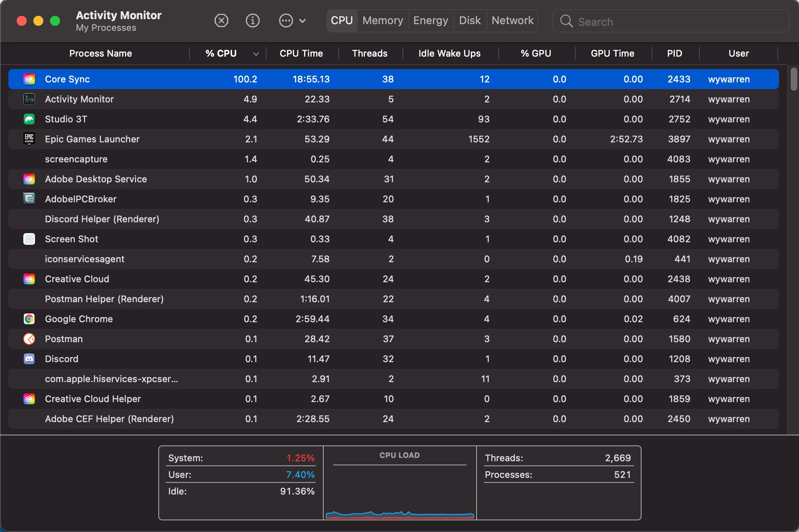Click GPU time value 2:52.73
The image size is (799, 532).
pyautogui.click(x=626, y=139)
